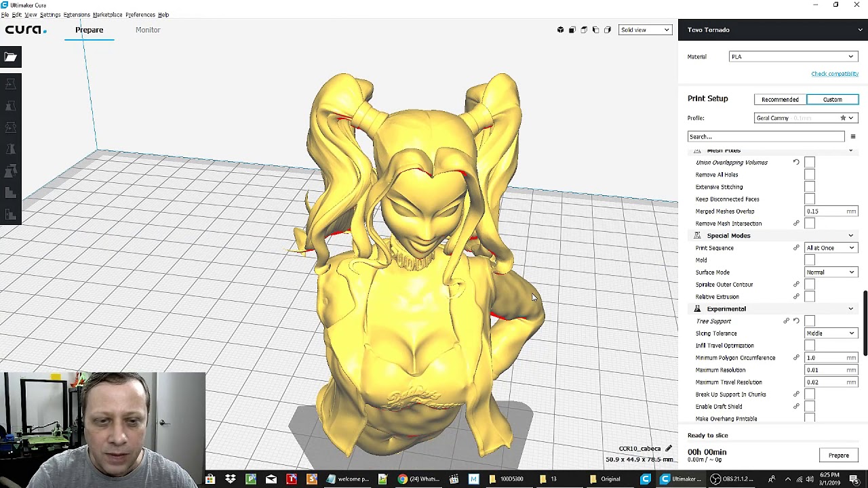Viewport: 868px width, 488px height.
Task: Click Experimental flask section icon
Action: (697, 308)
